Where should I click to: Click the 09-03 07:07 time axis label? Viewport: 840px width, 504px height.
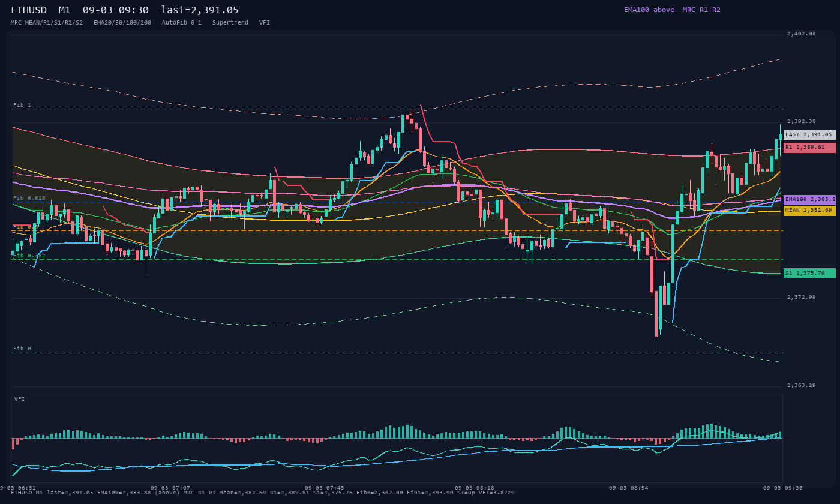pyautogui.click(x=170, y=488)
